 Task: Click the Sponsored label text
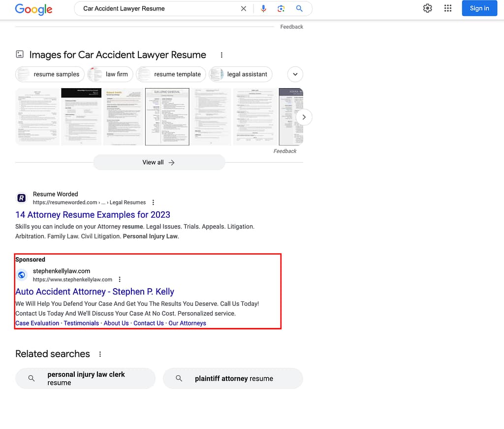(x=30, y=260)
